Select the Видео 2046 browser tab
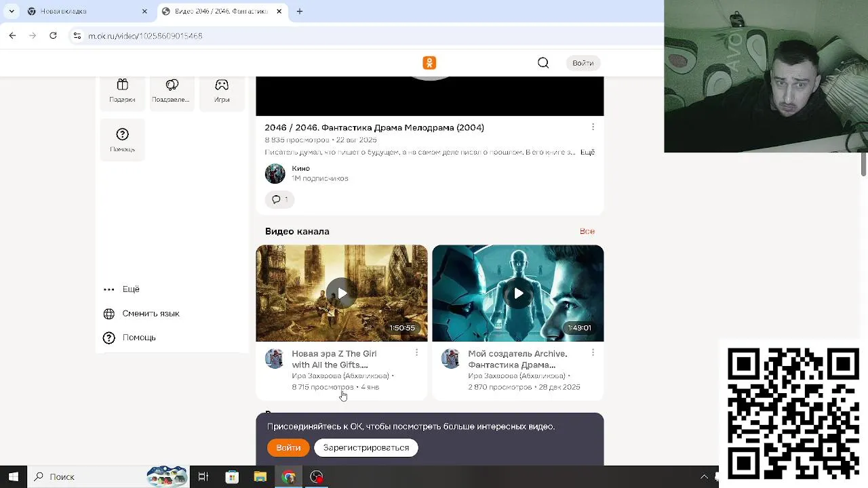The width and height of the screenshot is (868, 488). 220,12
